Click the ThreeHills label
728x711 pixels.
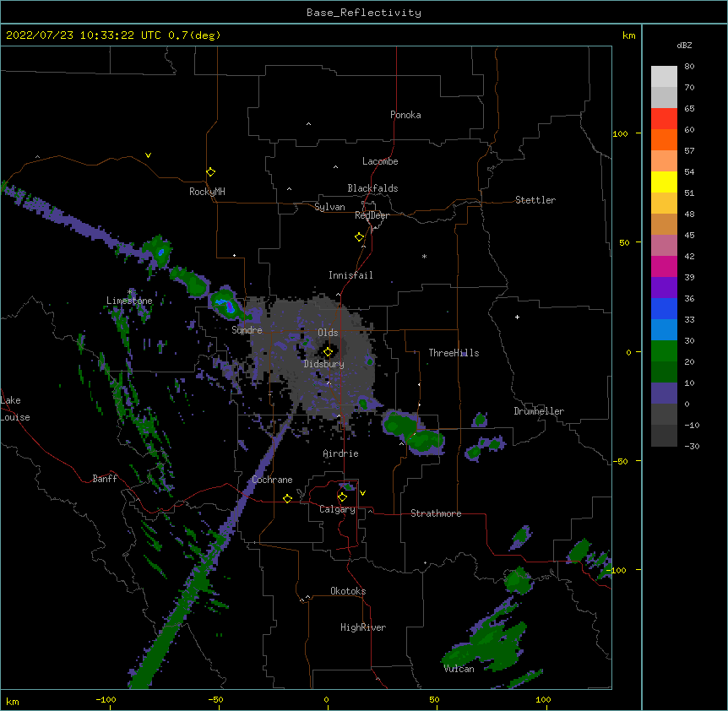pos(454,353)
